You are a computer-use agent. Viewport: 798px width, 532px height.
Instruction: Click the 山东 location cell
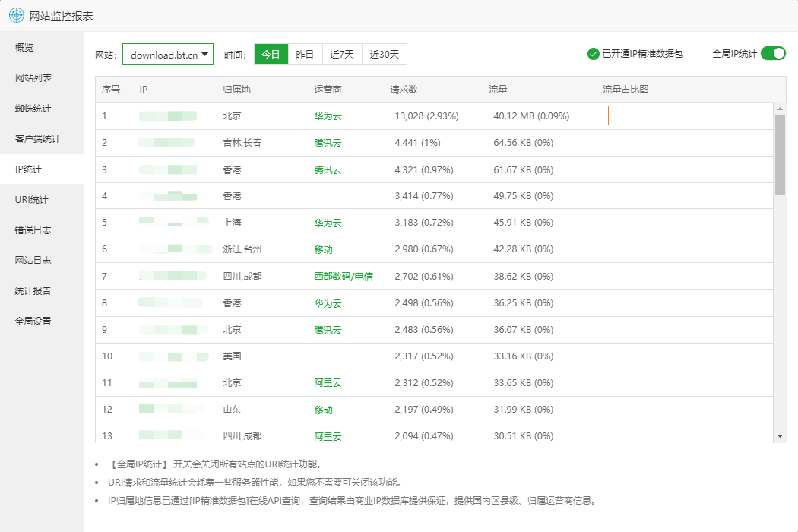coord(232,410)
